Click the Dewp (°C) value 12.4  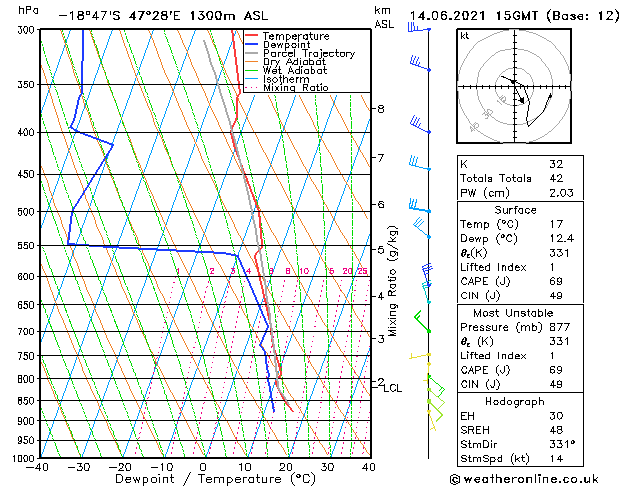562,239
